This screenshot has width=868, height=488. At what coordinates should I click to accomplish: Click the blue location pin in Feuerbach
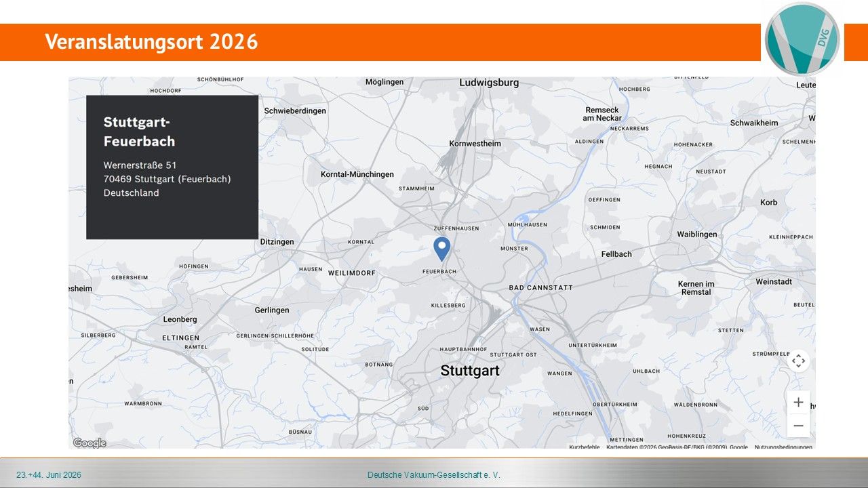click(441, 247)
